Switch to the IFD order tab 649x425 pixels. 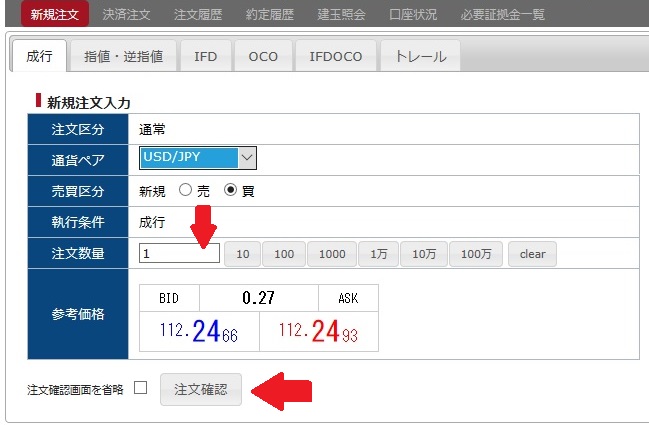(x=205, y=56)
